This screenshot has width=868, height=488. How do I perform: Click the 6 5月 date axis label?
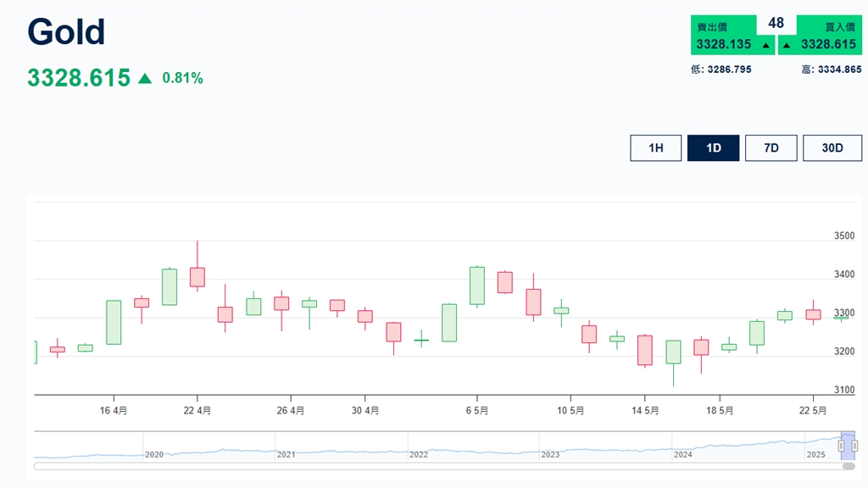coord(476,409)
